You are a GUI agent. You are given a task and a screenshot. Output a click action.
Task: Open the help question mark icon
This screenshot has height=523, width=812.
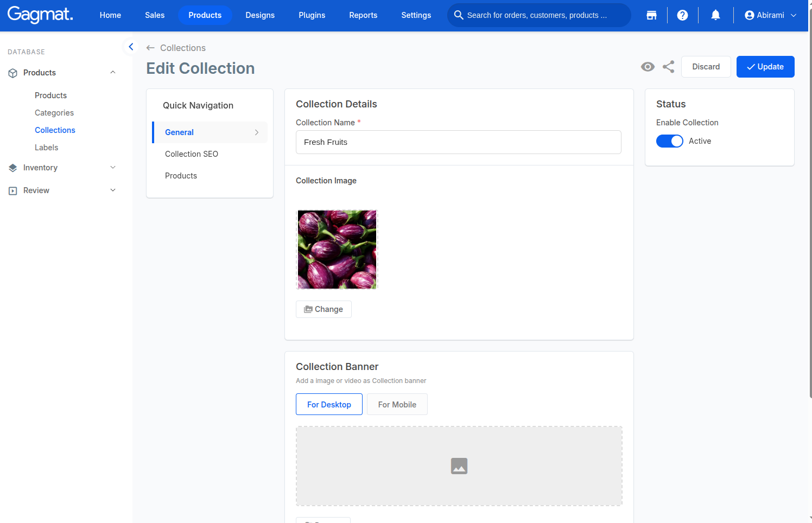click(683, 15)
